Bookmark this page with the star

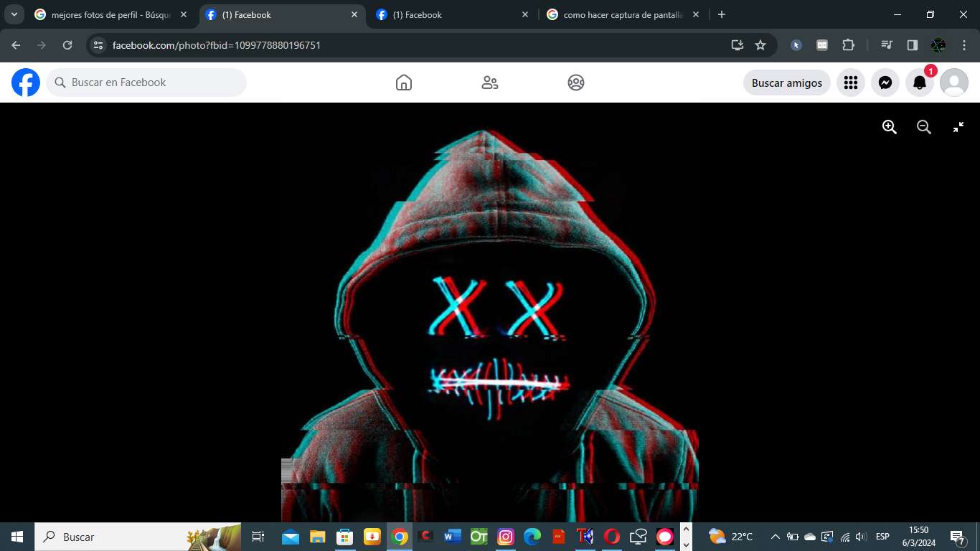pyautogui.click(x=760, y=45)
